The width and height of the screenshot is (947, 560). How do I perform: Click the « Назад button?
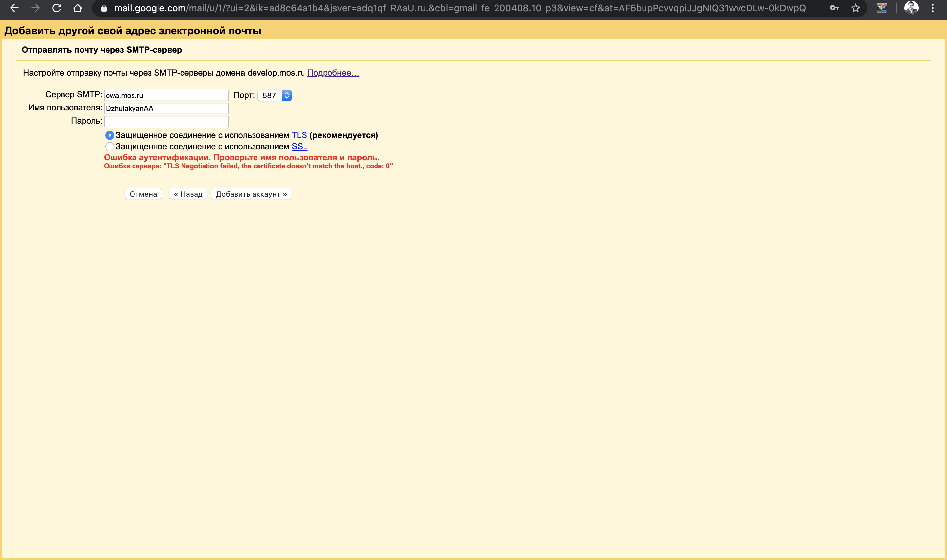tap(188, 194)
